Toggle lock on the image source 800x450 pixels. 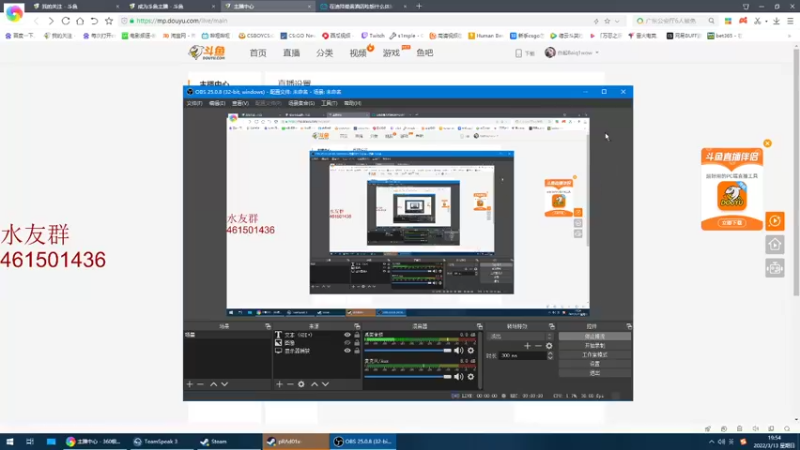click(357, 343)
